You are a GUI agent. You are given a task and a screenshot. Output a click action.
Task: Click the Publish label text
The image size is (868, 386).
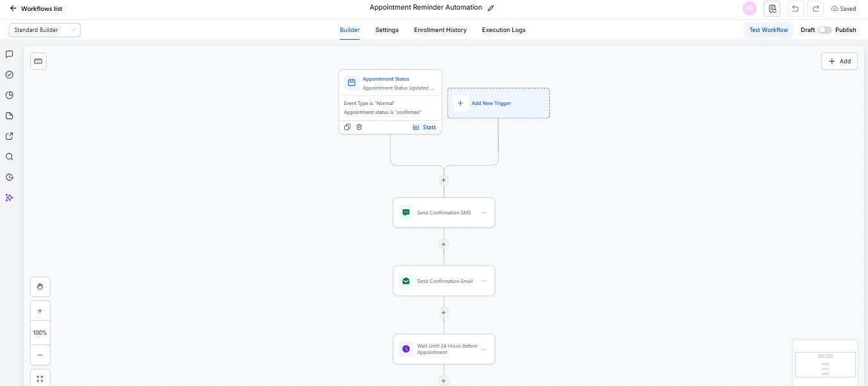click(x=846, y=30)
